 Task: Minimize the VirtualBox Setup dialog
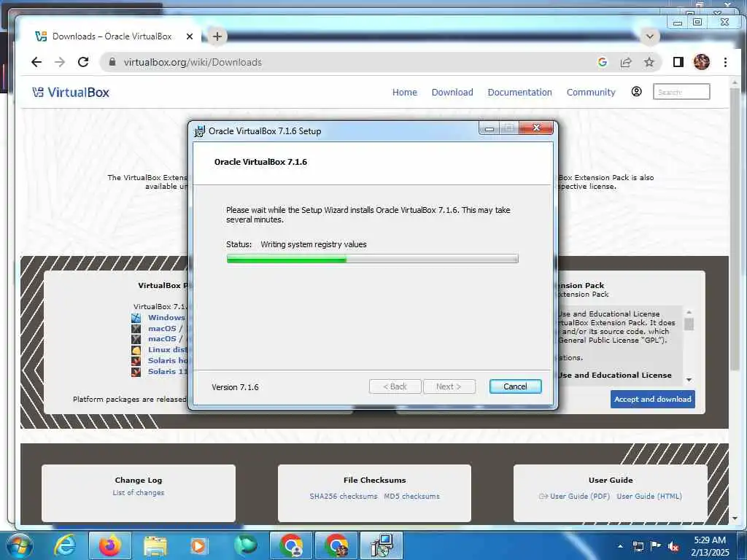pyautogui.click(x=489, y=128)
